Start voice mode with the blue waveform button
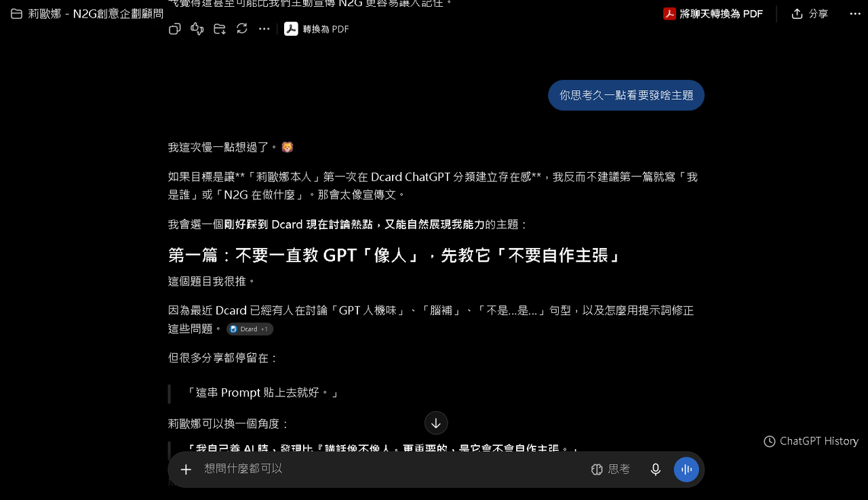The width and height of the screenshot is (868, 500). pos(686,470)
